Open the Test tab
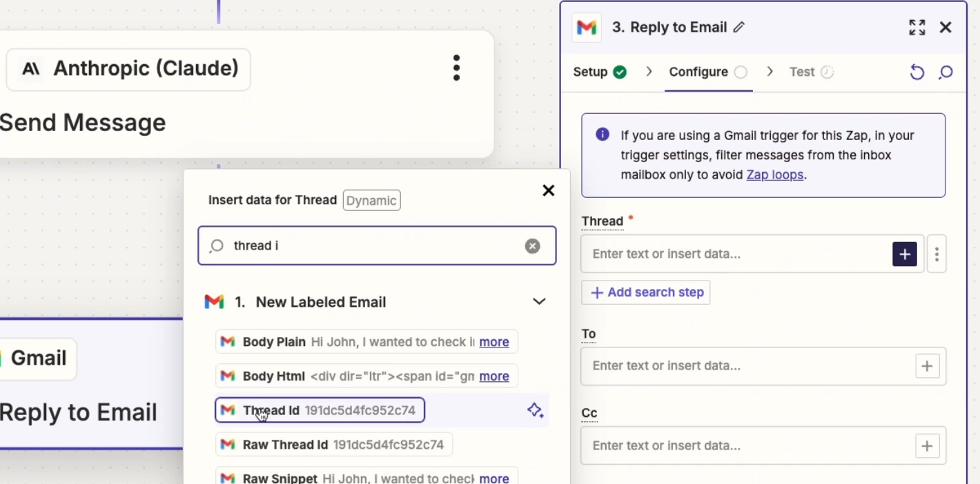Viewport: 980px width, 484px height. coord(812,72)
